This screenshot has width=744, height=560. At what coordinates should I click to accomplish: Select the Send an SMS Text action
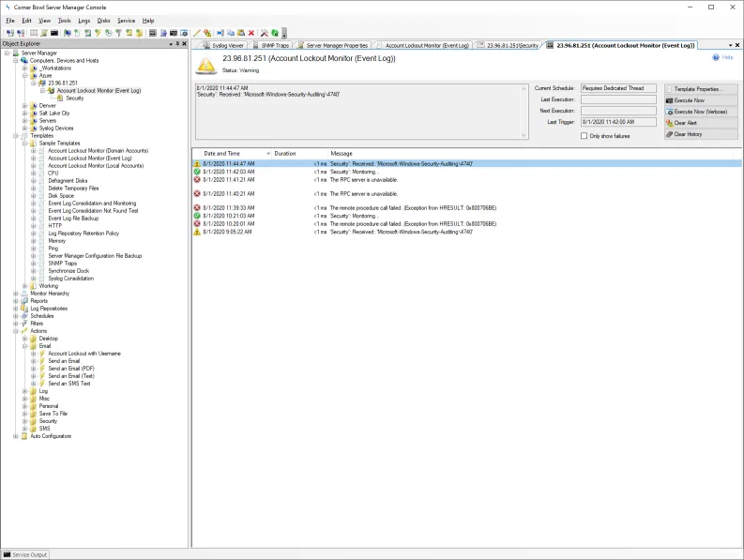click(x=68, y=384)
